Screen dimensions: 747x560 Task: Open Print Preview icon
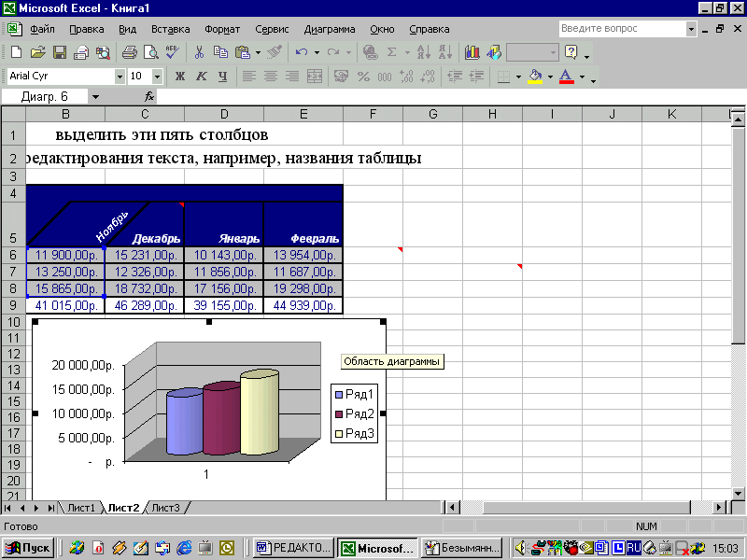[151, 52]
